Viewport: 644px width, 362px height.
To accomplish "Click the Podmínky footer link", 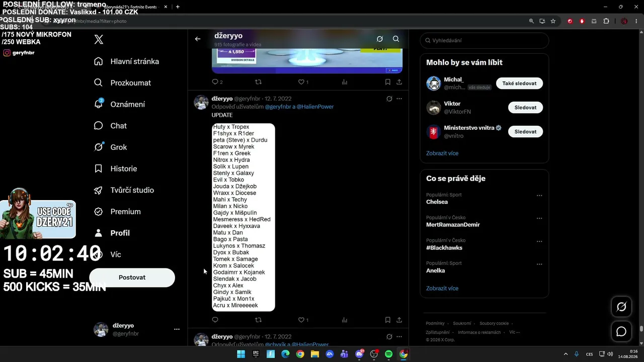I will coord(435,323).
